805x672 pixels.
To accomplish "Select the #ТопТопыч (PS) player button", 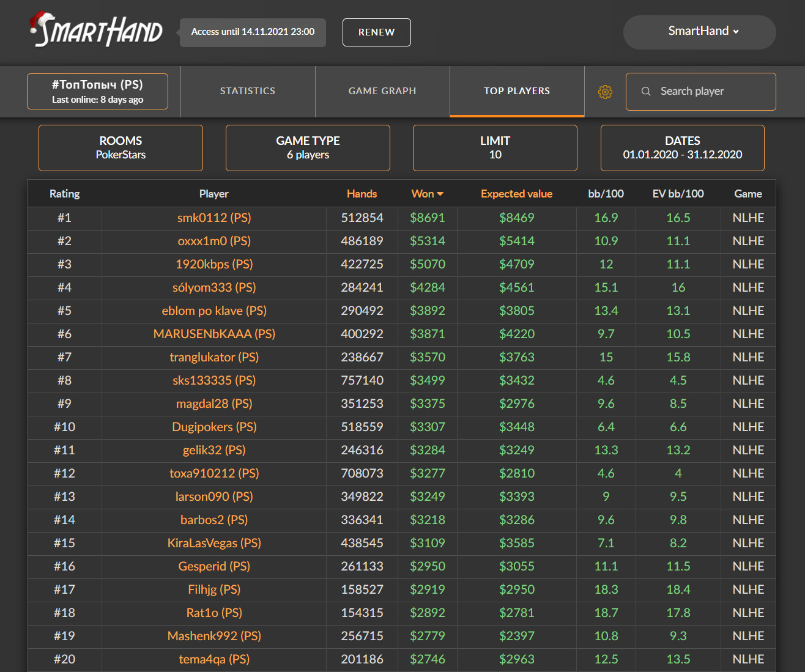I will pyautogui.click(x=97, y=91).
